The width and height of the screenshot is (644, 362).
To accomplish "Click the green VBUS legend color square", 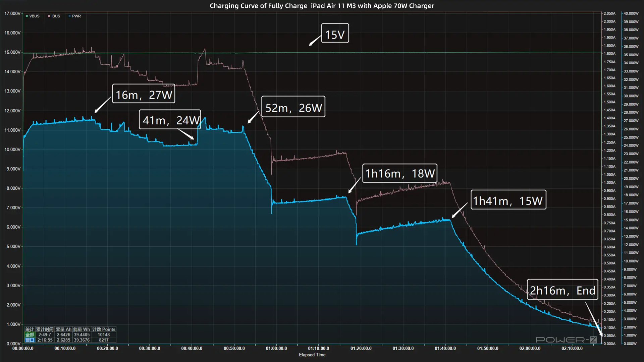I will click(27, 16).
